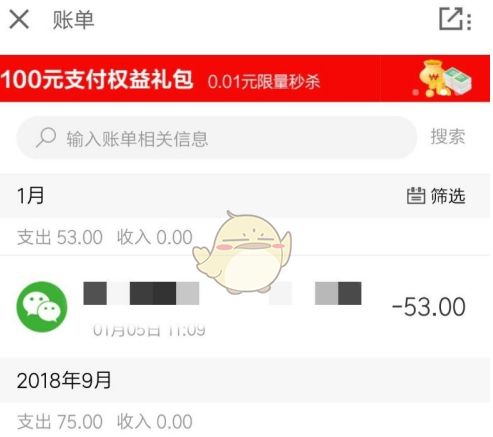
Task: Tap the 账单 page title
Action: click(x=73, y=20)
